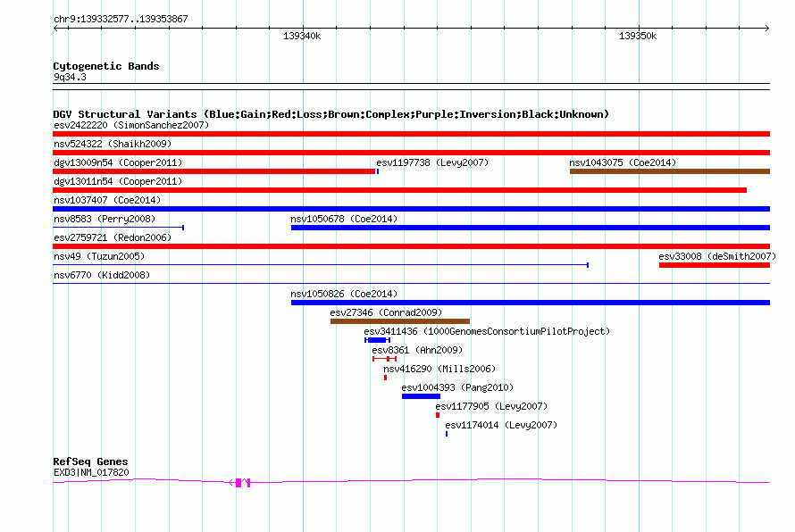Click the nsv8583 Perry2008 thin blue feature
This screenshot has height=532, width=795.
(118, 228)
